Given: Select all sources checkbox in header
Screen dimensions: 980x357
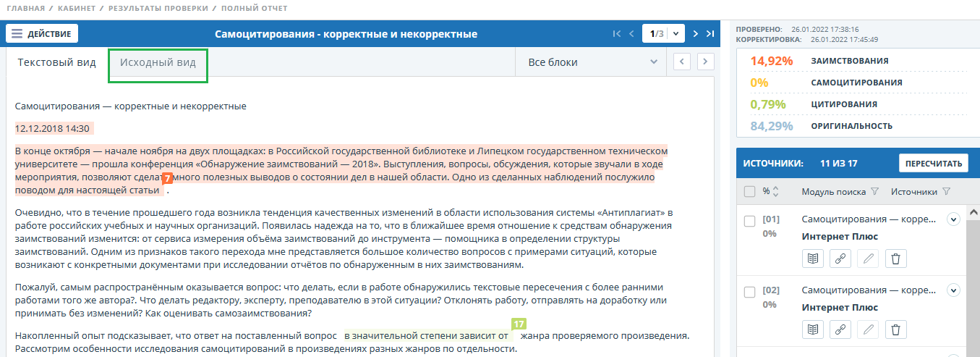Looking at the screenshot, I should [x=750, y=192].
